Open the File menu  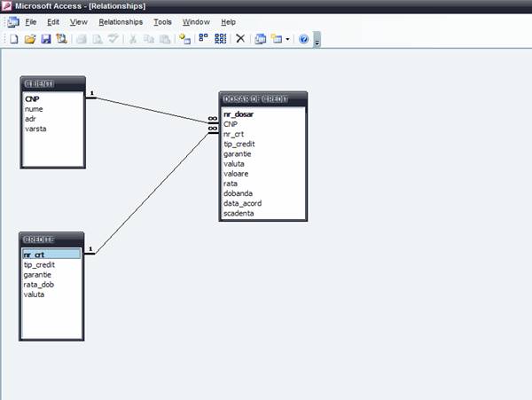click(x=31, y=21)
